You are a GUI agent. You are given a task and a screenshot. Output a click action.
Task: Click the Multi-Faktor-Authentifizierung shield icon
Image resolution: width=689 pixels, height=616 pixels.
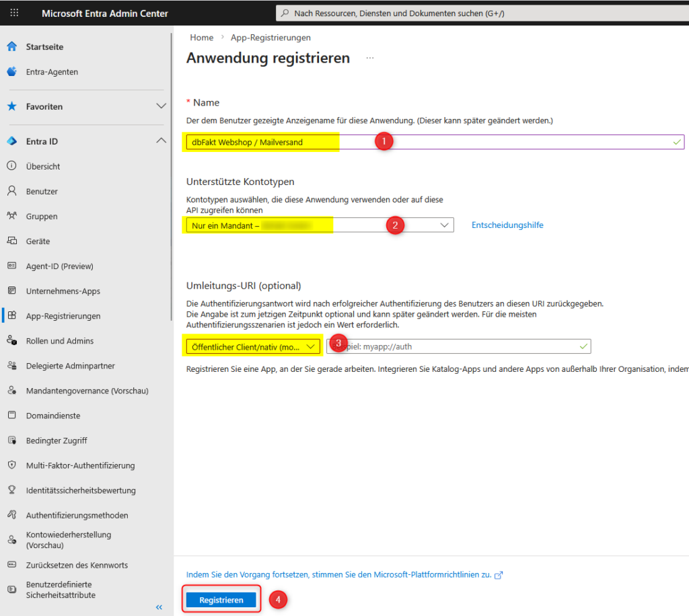11,465
